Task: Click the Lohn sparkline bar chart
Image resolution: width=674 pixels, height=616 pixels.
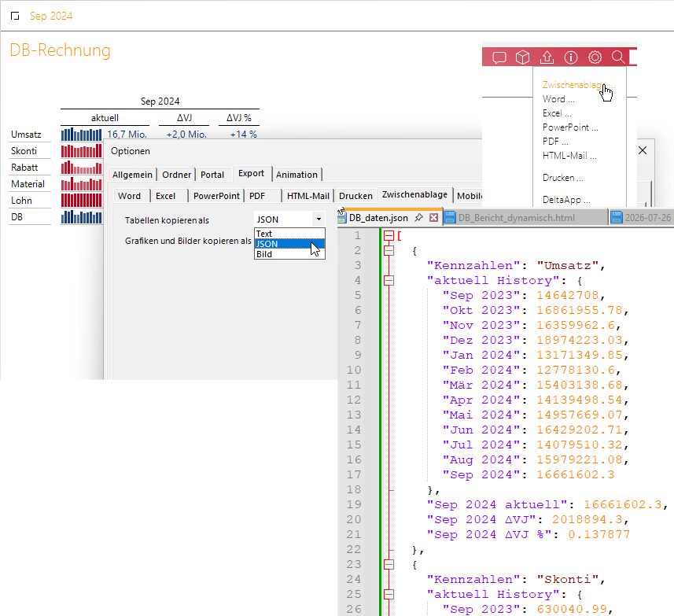Action: [81, 201]
